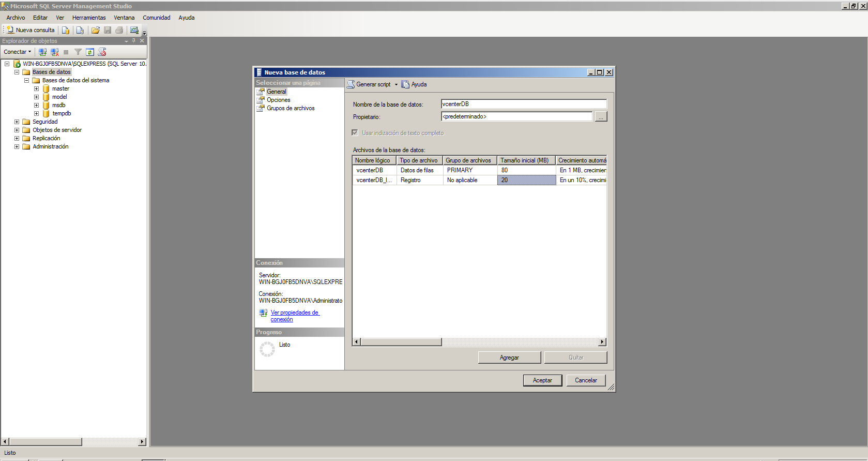868x461 pixels.
Task: Click the database engine query icon
Action: [66, 30]
